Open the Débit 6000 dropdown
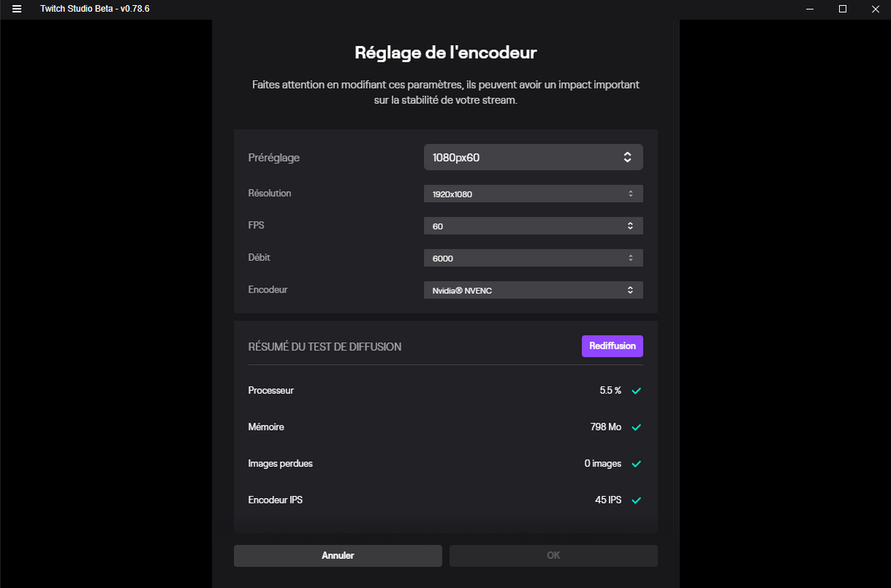 (x=533, y=258)
